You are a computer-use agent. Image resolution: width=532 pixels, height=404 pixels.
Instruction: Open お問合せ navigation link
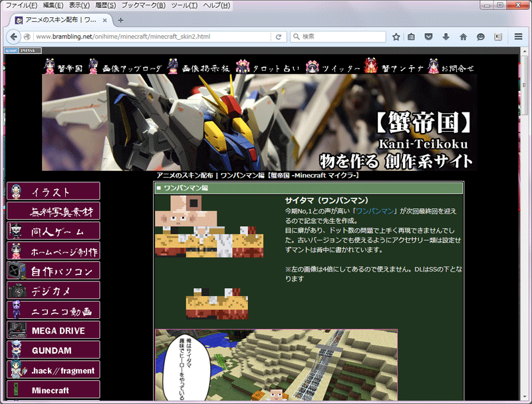[x=451, y=67]
